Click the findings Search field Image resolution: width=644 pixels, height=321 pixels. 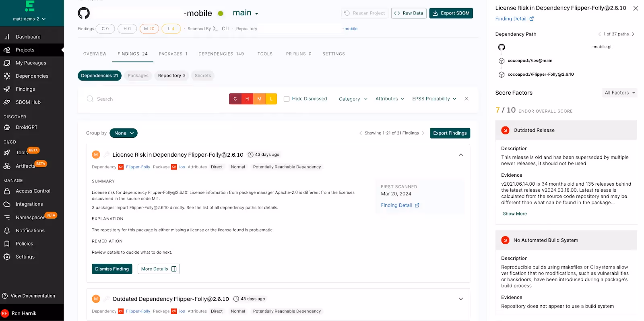coord(155,99)
